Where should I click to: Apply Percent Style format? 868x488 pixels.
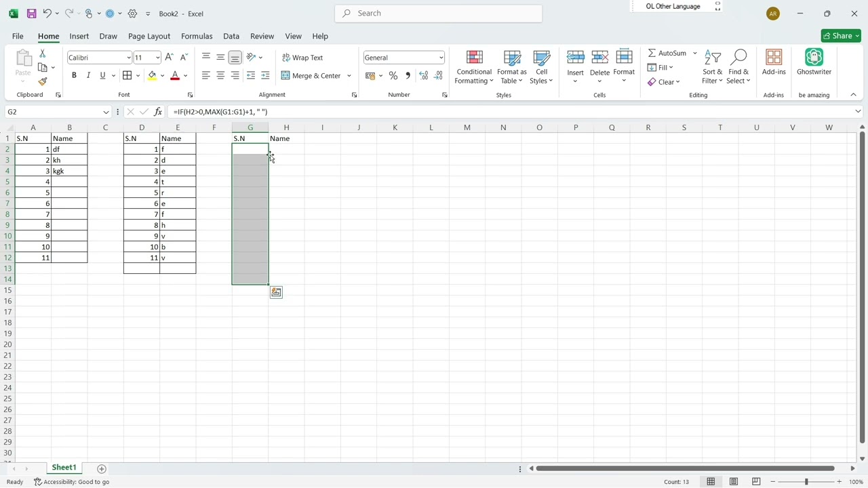point(393,76)
